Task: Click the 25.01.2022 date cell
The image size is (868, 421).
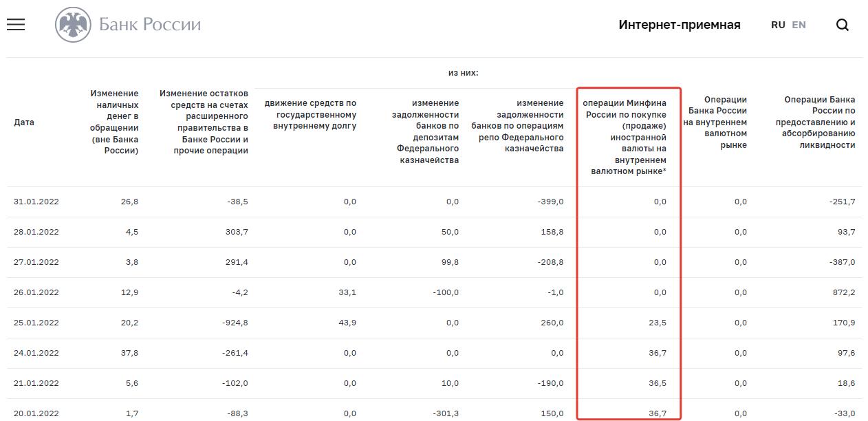Action: click(36, 323)
